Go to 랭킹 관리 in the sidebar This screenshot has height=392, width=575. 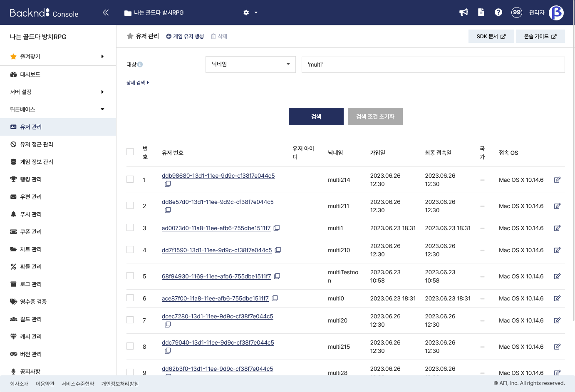pyautogui.click(x=58, y=179)
